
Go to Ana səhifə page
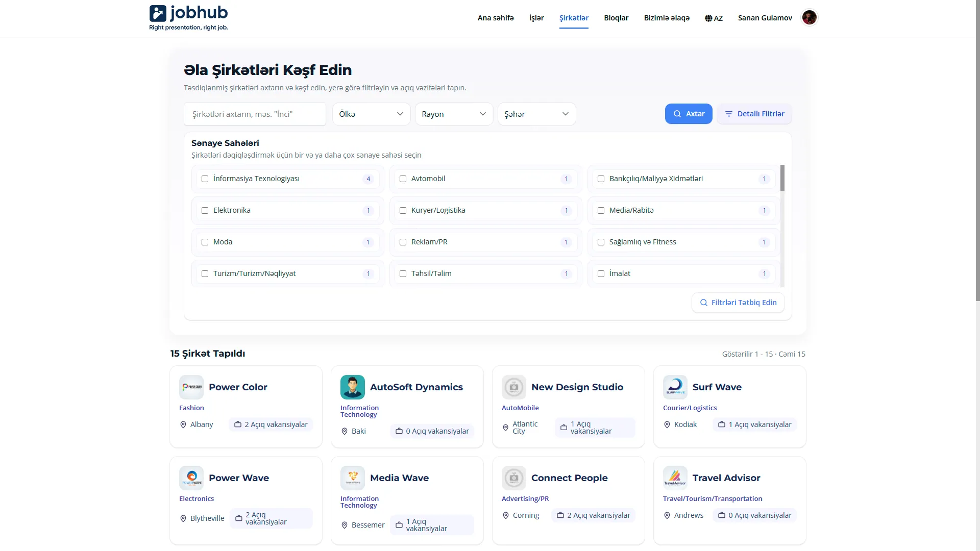[496, 18]
